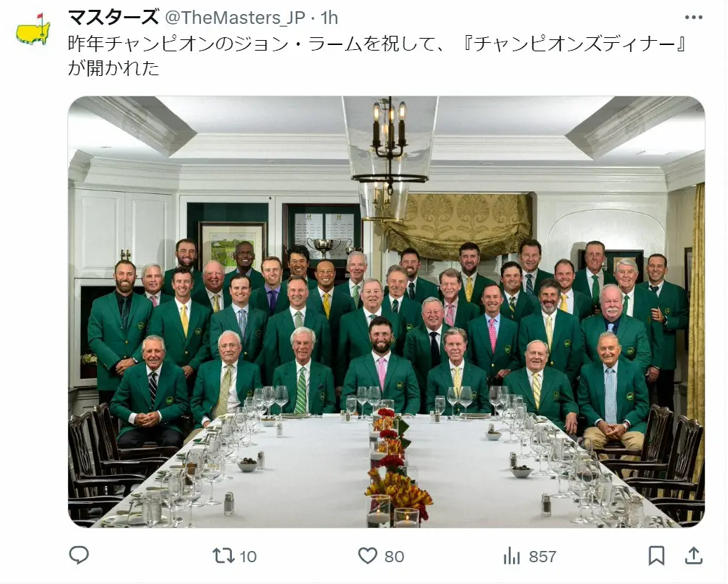
Task: Click the tweet text about チャンピオンズディナー
Action: 377,56
